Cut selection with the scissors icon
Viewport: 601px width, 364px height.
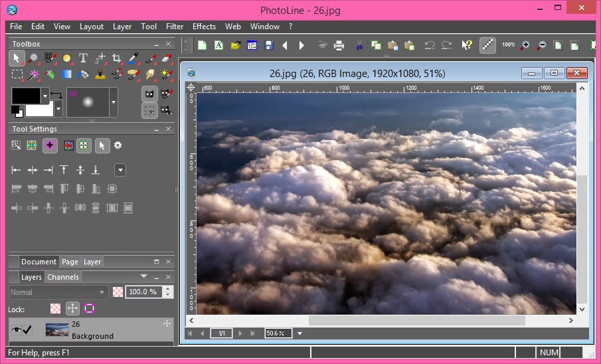click(x=359, y=45)
